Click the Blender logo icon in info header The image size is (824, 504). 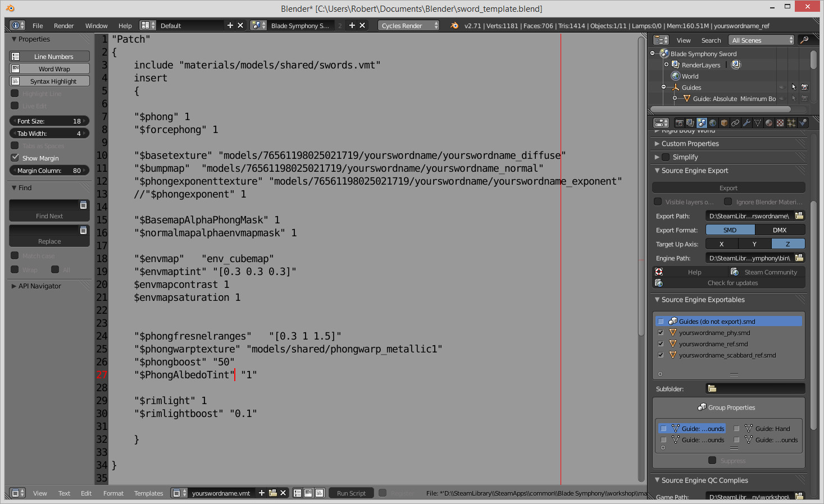tap(454, 25)
